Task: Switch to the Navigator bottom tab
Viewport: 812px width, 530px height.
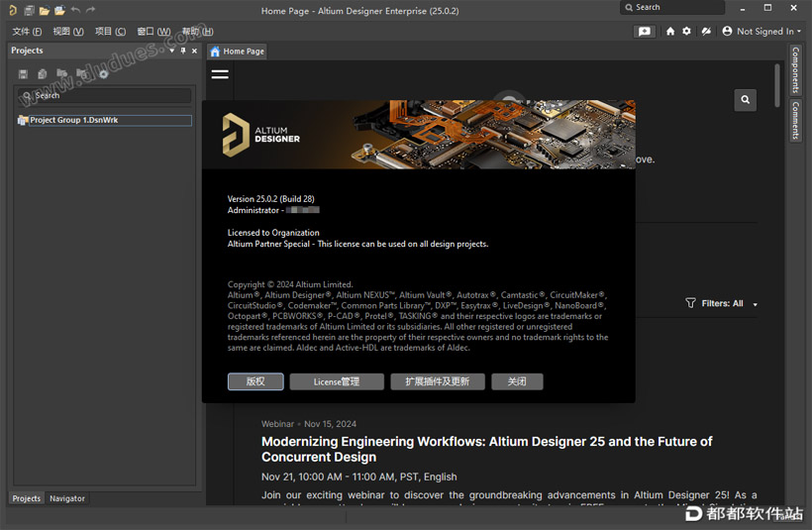Action: coord(67,498)
